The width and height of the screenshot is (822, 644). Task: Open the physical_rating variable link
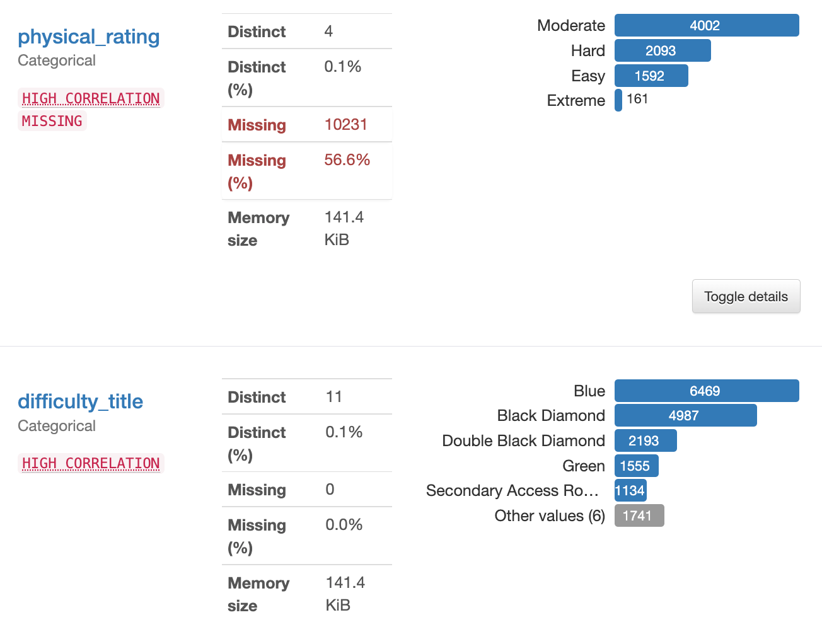pos(88,37)
